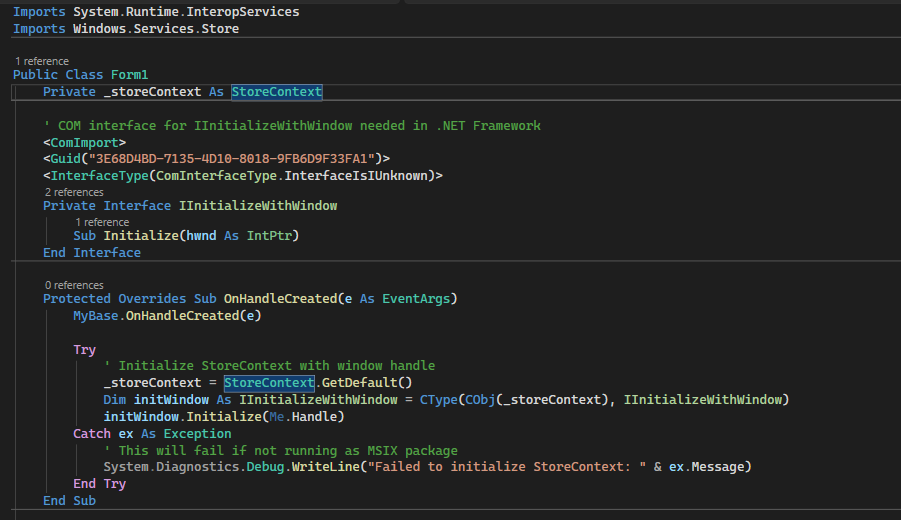
Task: Click the comment "This will fail if not running as MSIX package"
Action: pos(288,451)
